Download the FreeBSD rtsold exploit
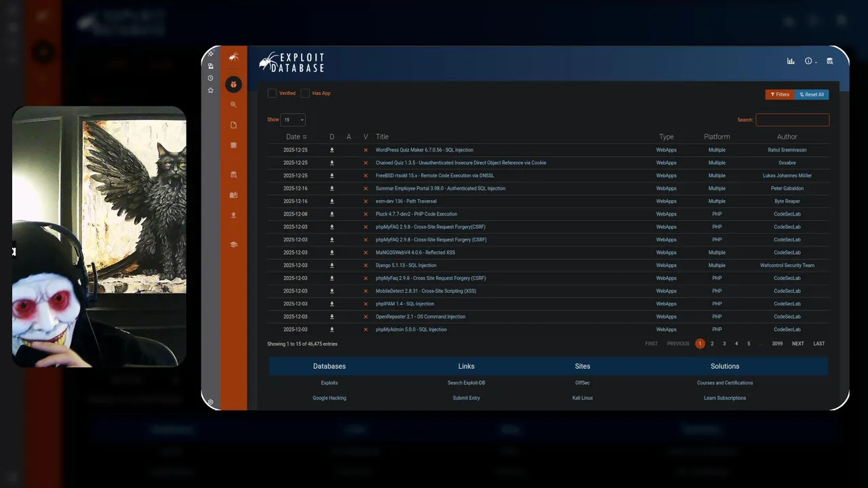Viewport: 868px width, 488px height. [332, 176]
